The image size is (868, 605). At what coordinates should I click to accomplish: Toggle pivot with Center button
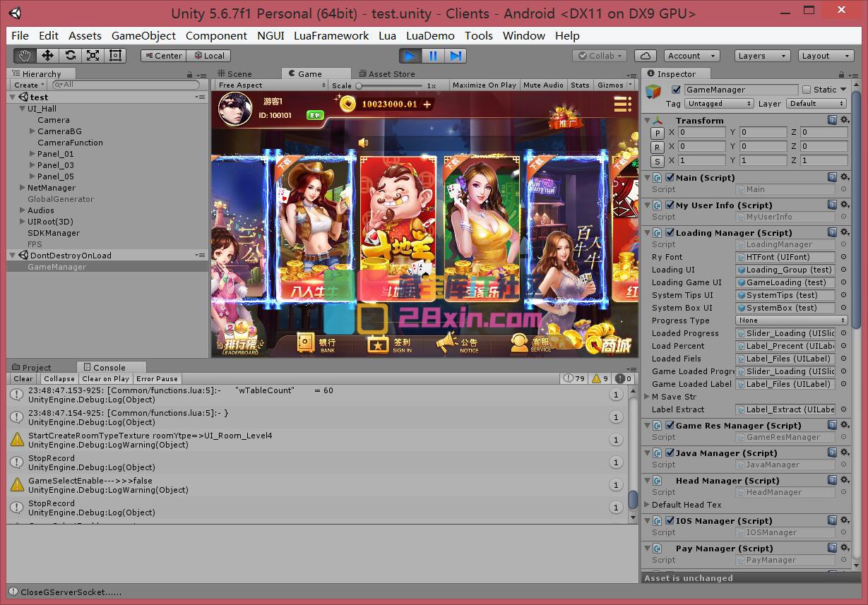163,56
